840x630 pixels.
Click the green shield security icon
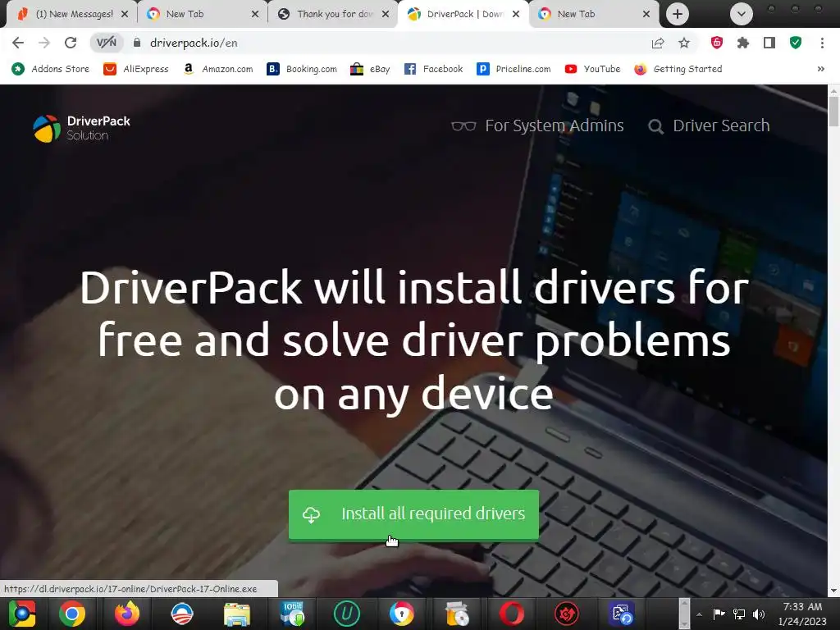click(x=796, y=43)
